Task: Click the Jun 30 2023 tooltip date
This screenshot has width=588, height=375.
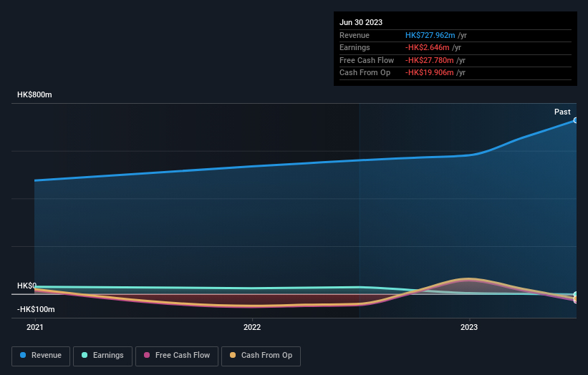Action: tap(361, 22)
